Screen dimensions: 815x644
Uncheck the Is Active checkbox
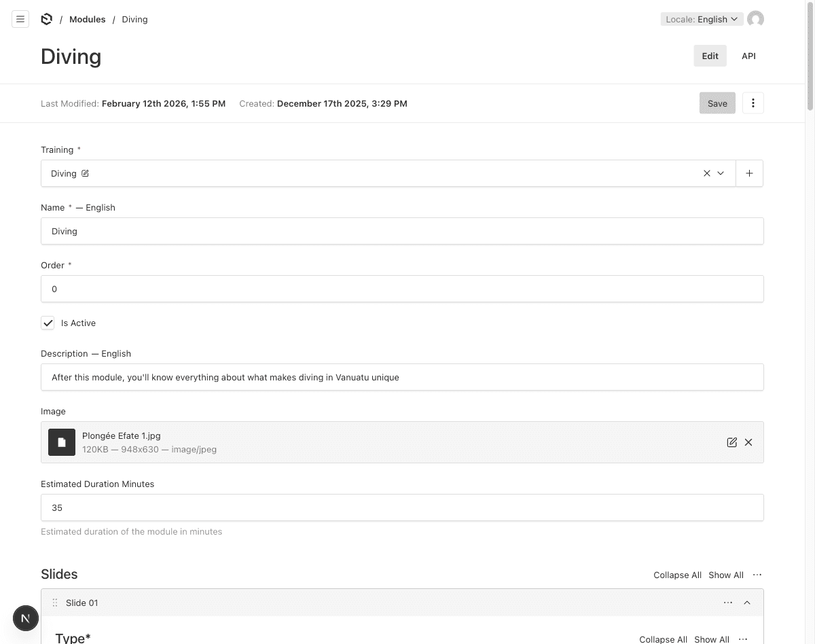pyautogui.click(x=48, y=323)
